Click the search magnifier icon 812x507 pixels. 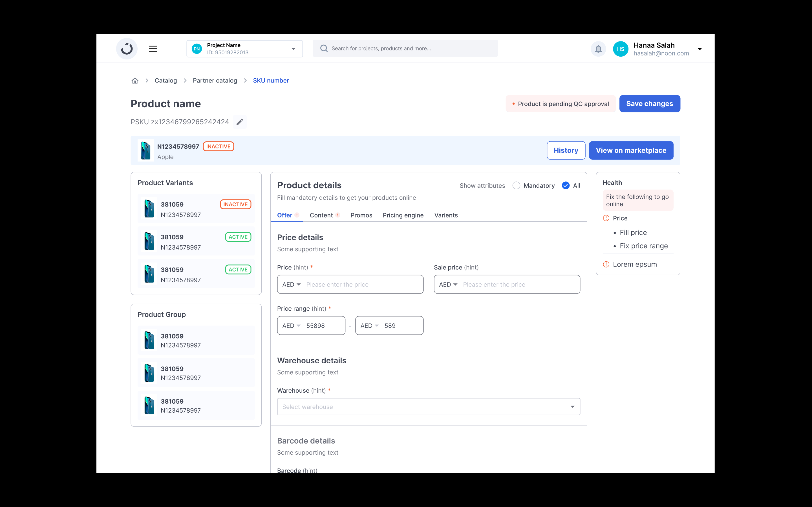pyautogui.click(x=323, y=48)
